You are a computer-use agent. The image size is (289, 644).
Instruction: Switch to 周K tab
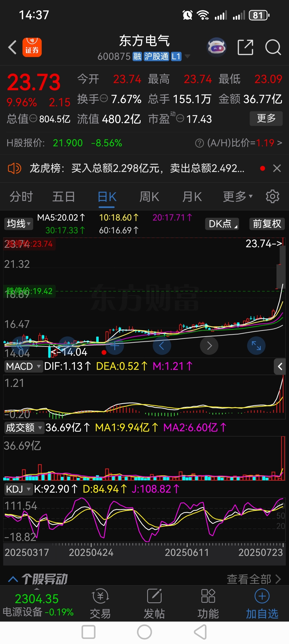pos(149,197)
